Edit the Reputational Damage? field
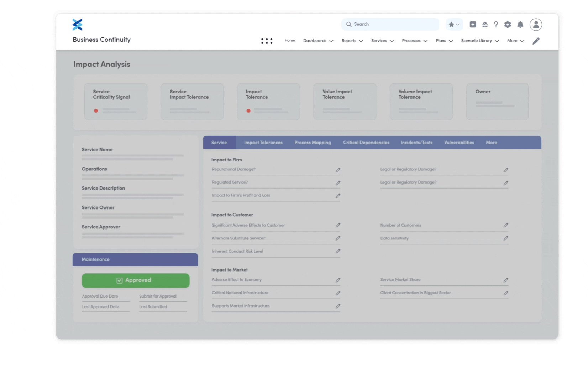588x371 pixels. (x=338, y=170)
